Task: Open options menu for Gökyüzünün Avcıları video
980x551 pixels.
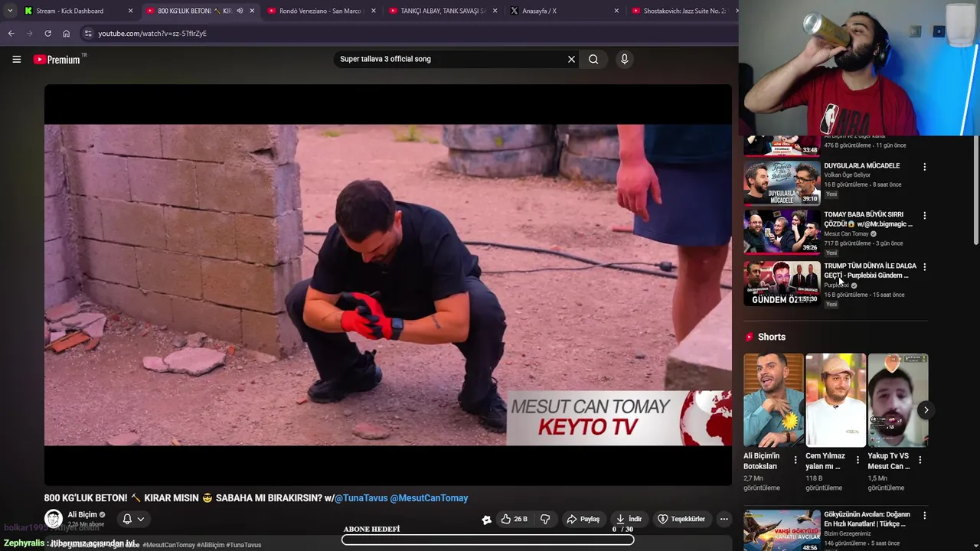Action: point(924,516)
